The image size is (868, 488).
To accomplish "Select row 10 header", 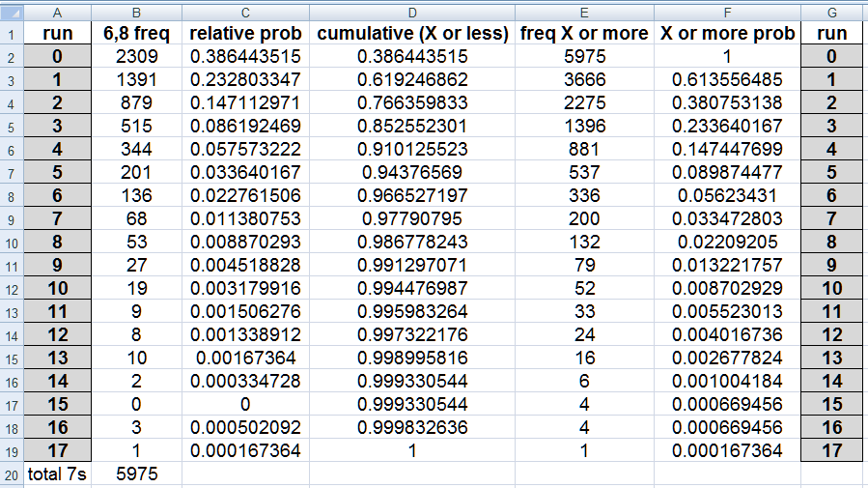I will pyautogui.click(x=13, y=243).
